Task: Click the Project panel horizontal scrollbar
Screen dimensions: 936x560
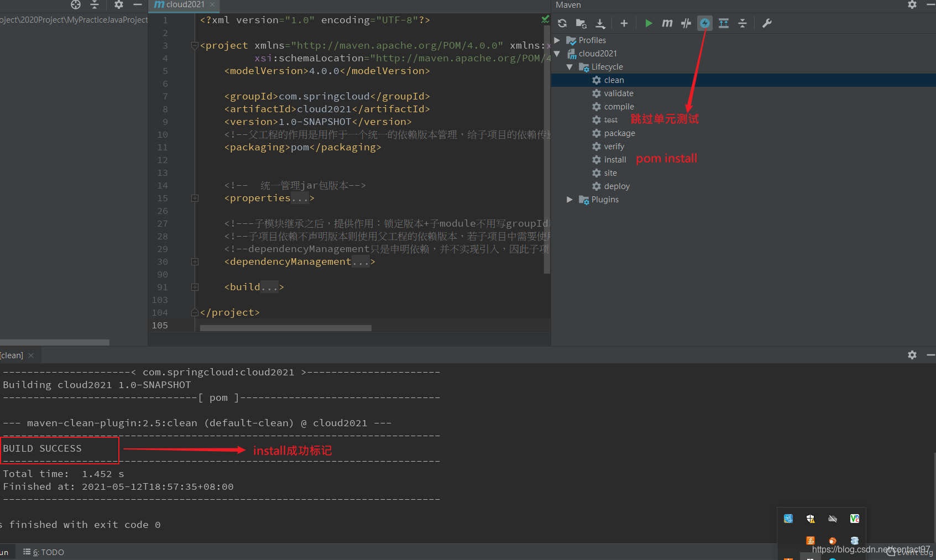Action: (x=55, y=342)
